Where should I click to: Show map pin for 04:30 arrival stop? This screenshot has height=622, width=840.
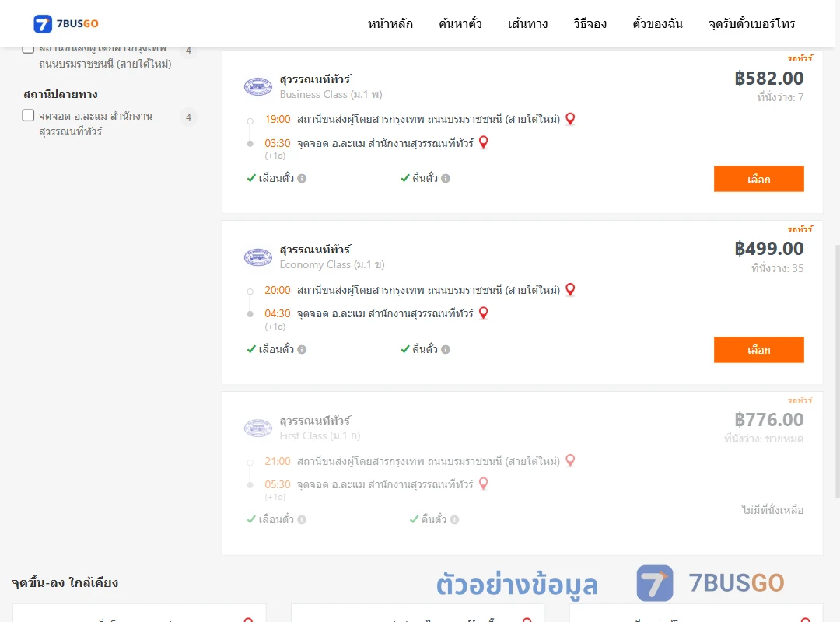click(483, 313)
